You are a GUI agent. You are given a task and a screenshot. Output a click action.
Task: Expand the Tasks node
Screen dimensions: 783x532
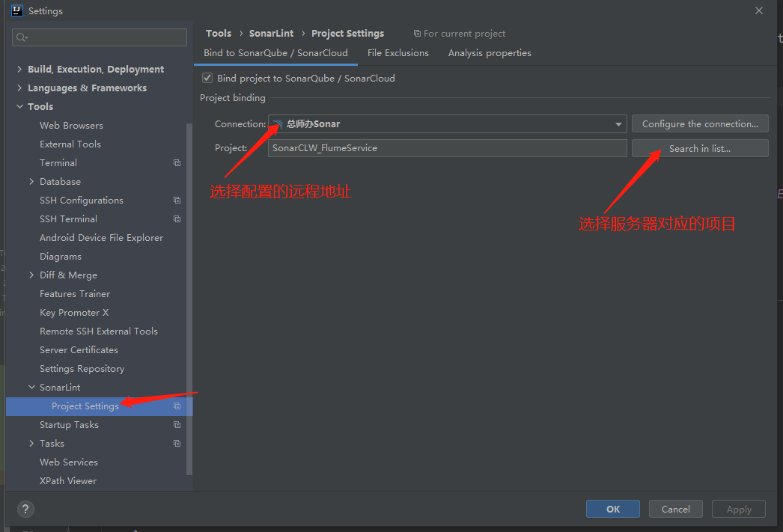(x=31, y=443)
